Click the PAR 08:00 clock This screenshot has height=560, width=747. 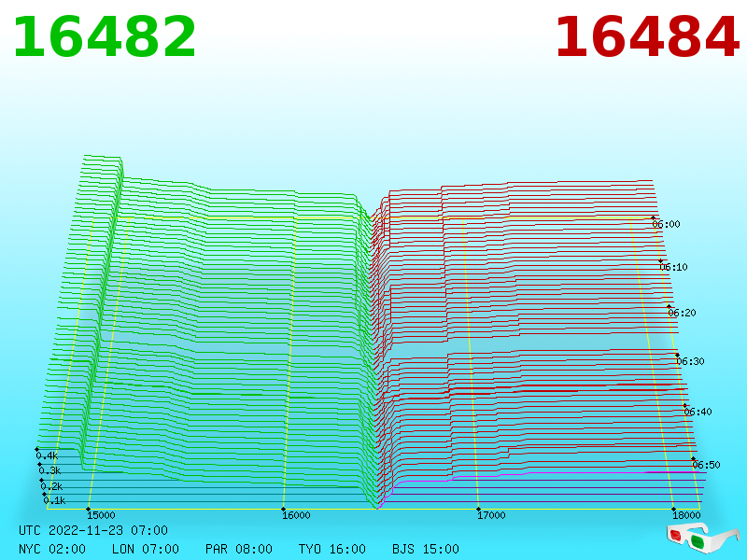pos(239,549)
